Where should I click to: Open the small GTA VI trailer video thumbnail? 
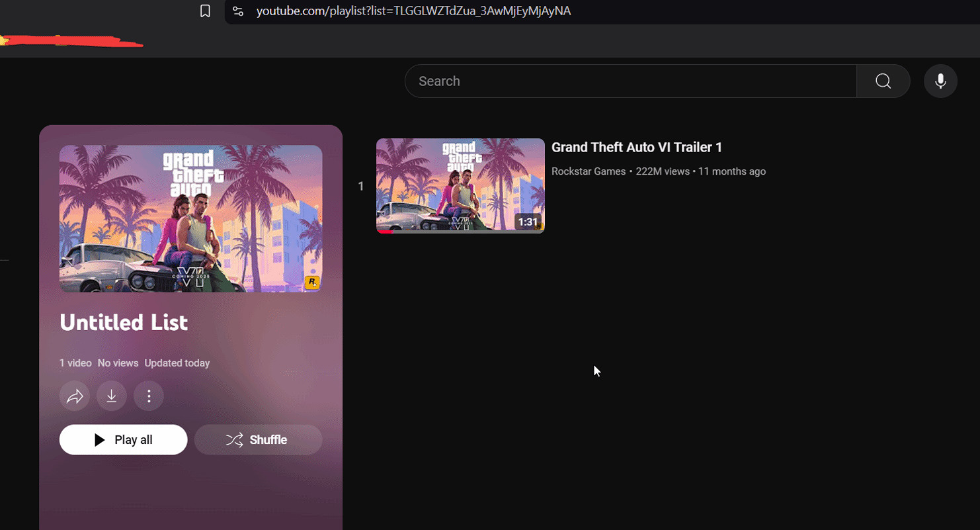pos(460,185)
